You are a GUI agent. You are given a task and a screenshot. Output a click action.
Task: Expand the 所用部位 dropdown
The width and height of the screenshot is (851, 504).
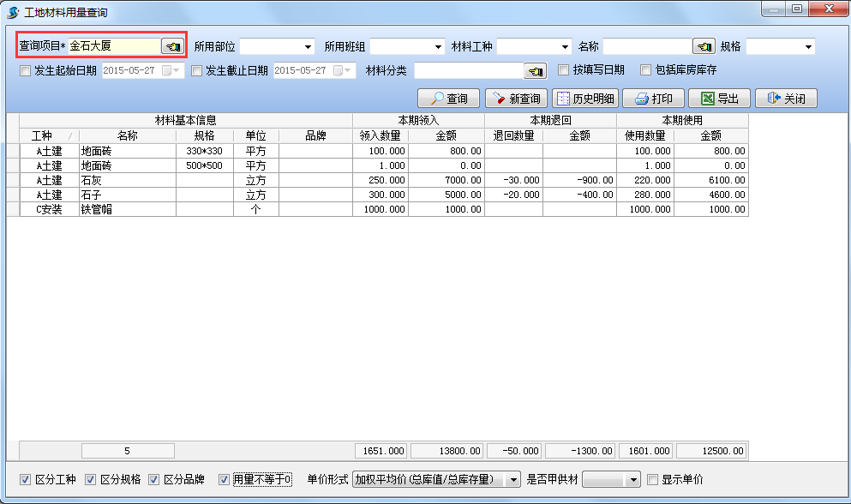309,46
